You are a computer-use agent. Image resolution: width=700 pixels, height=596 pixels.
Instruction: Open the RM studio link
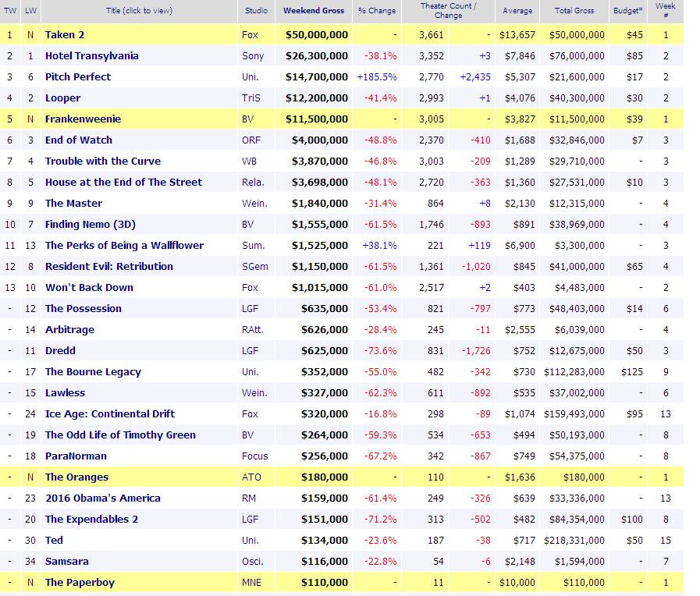(249, 498)
